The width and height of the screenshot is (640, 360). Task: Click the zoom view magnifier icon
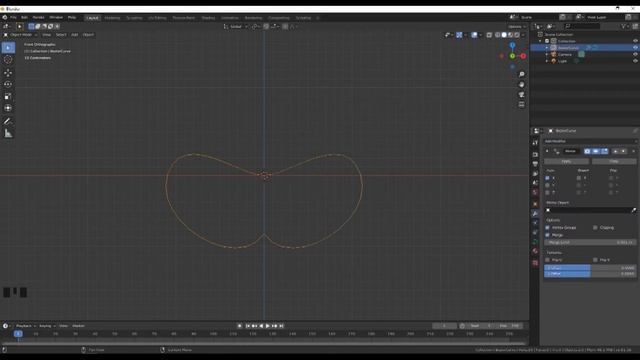click(521, 74)
